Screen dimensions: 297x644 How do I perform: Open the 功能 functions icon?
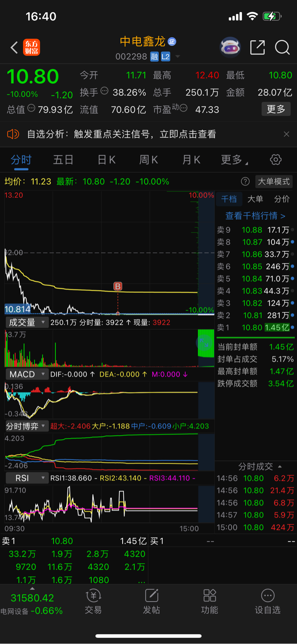(x=209, y=601)
